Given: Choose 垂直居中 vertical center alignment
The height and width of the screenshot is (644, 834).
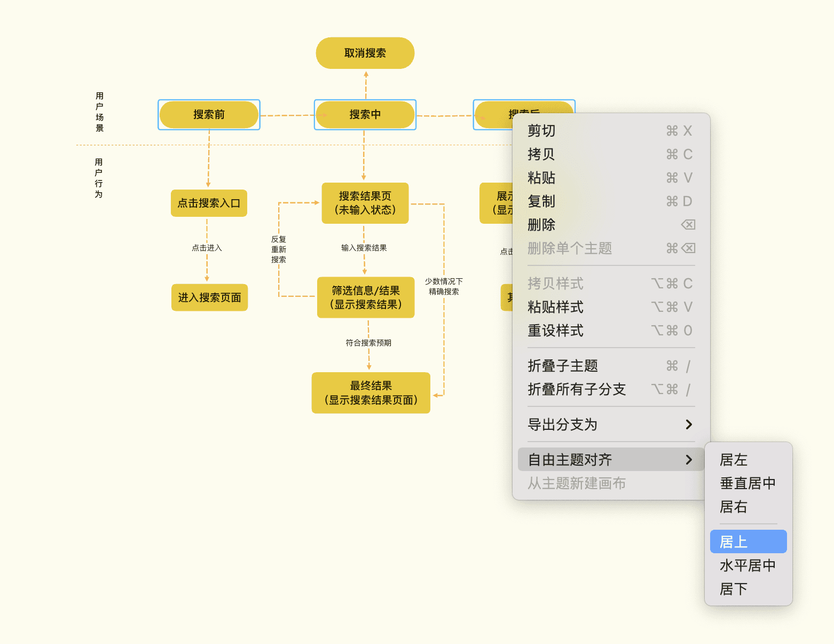Looking at the screenshot, I should coord(748,483).
